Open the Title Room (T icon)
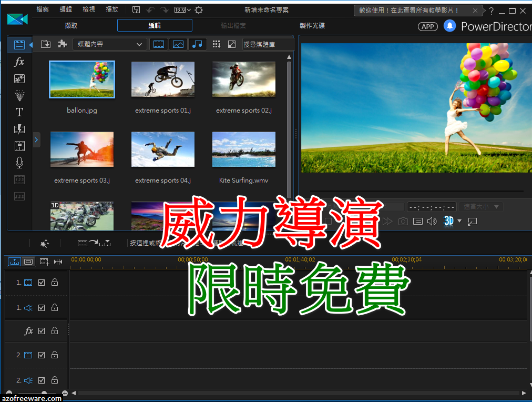Viewport: 532px width, 402px height. click(x=19, y=112)
